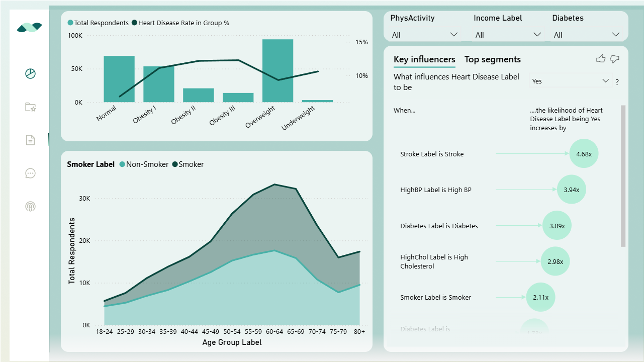Click the Smoker legend color dot
This screenshot has width=644, height=362.
coord(175,164)
